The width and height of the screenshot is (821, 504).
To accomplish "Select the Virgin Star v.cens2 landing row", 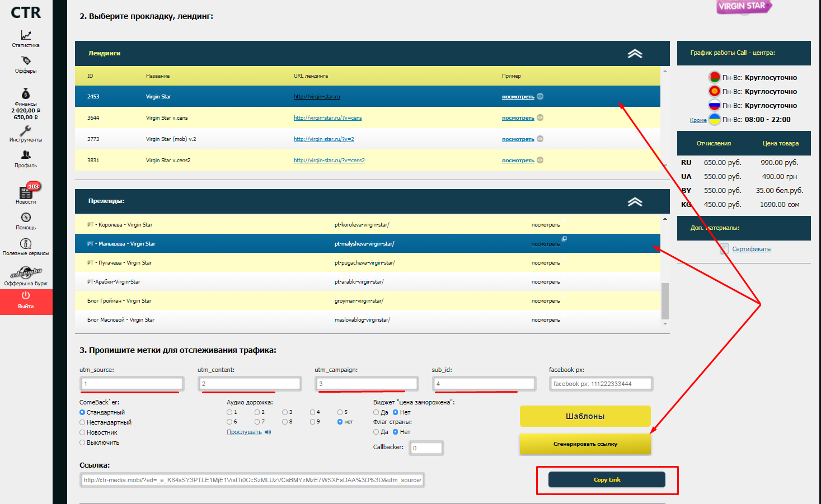I will click(x=368, y=160).
